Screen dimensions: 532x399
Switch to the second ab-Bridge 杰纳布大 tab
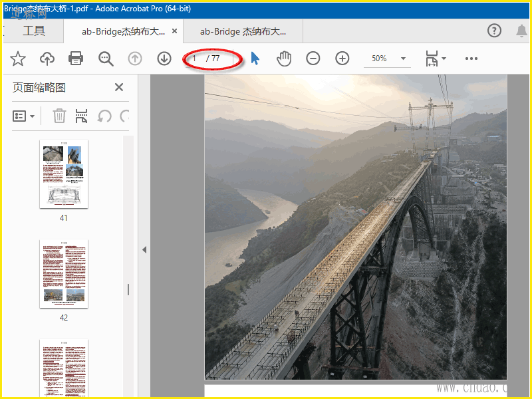pos(243,31)
